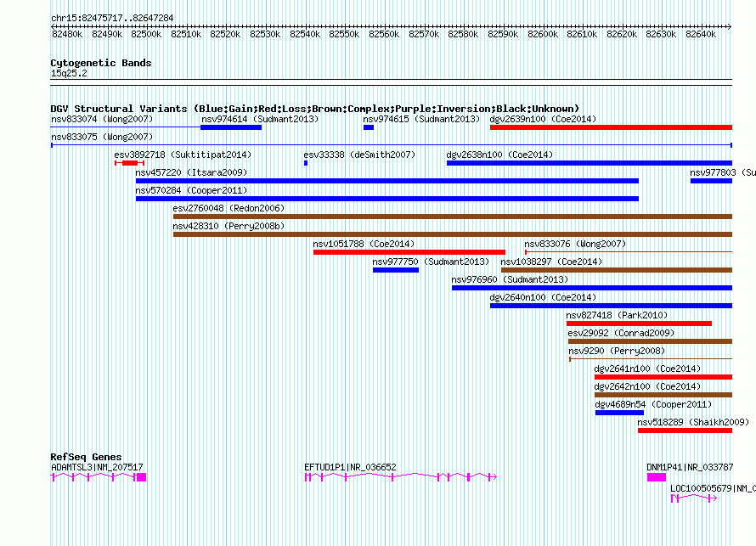Viewport: 756px width, 546px height.
Task: Click the nsv977750 (Sudmant2013) blue bar
Action: pos(396,270)
